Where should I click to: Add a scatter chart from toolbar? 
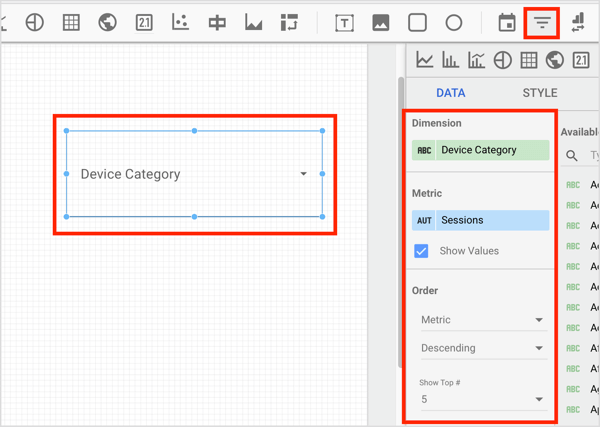(x=180, y=22)
